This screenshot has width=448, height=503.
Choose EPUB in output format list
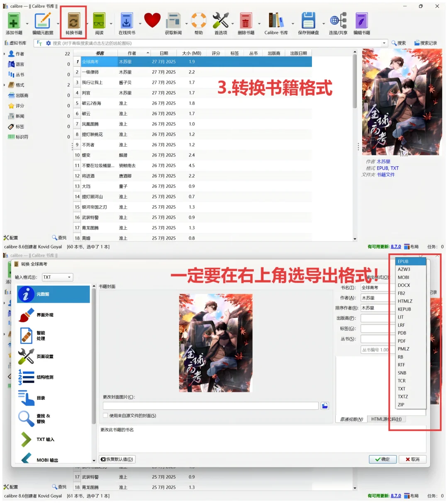411,261
